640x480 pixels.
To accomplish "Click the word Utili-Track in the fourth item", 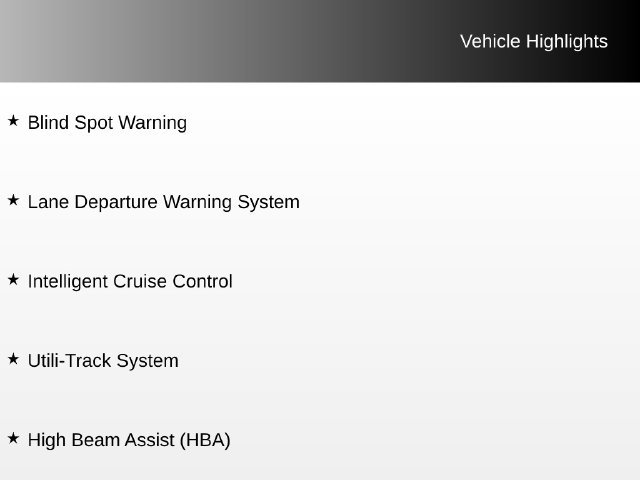I will click(x=69, y=361).
